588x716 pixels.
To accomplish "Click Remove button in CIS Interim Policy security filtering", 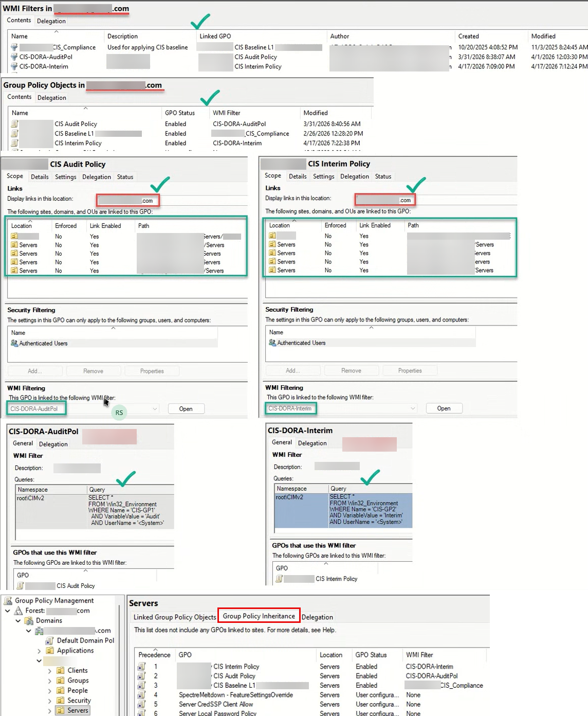I will (x=352, y=370).
